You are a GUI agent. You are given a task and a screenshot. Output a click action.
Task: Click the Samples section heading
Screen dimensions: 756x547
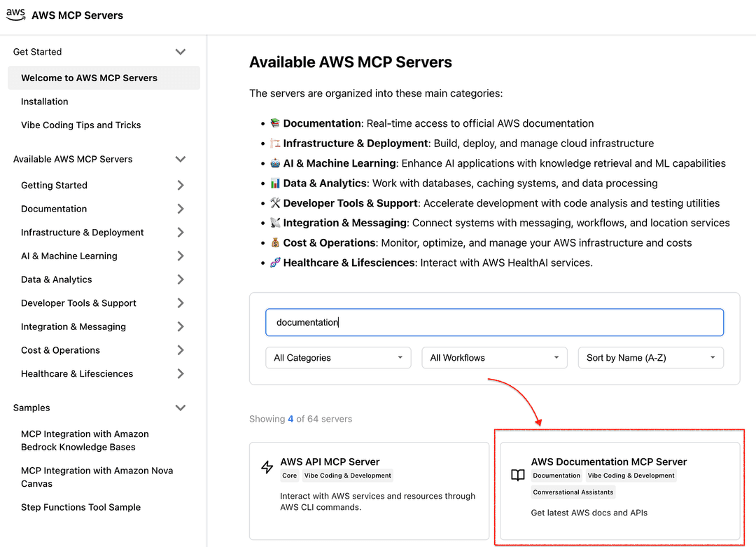click(x=31, y=408)
